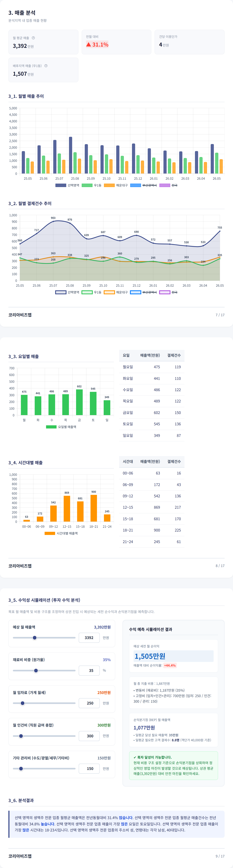Click the 월 임차료 input showing 250
The height and width of the screenshot is (868, 233).
89,703
